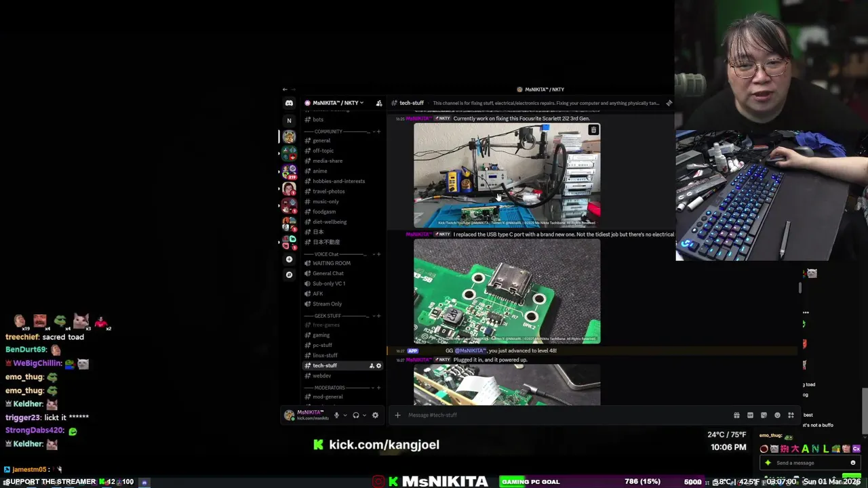Click the @MsNIKITA mention in level-up message

click(470, 350)
